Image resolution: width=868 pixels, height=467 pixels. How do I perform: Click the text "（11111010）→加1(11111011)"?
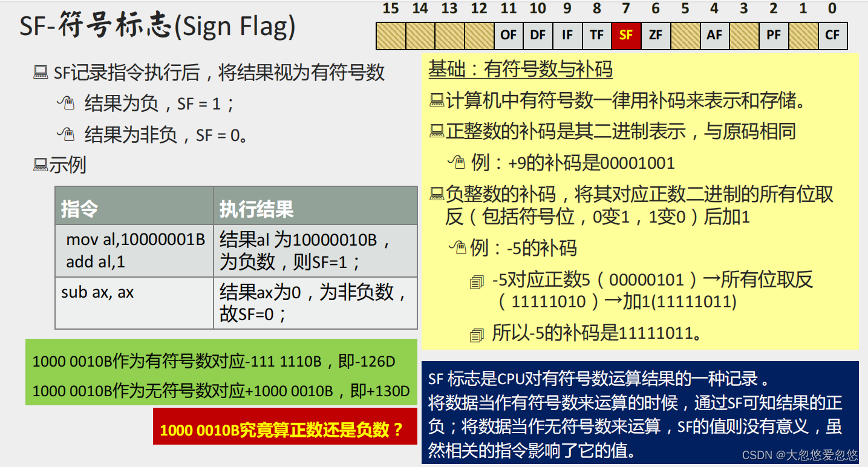coord(616,302)
